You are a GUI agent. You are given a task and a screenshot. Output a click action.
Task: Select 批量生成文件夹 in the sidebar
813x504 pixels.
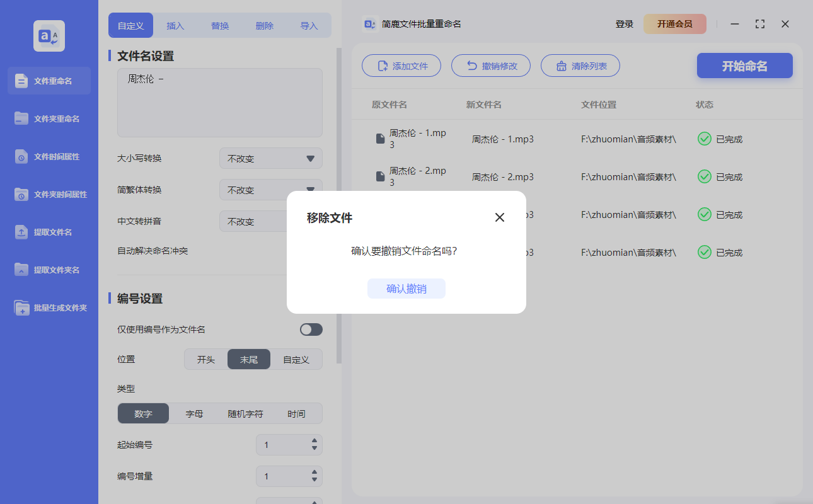[x=49, y=307]
